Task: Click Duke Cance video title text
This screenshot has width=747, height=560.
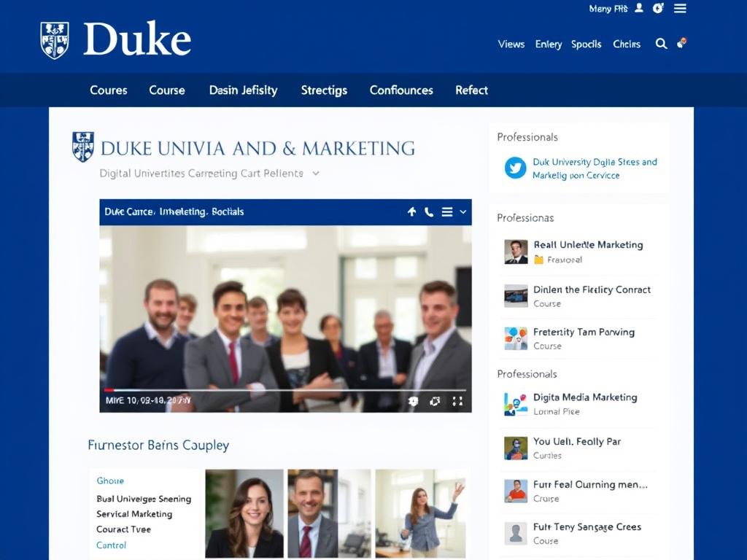Action: pyautogui.click(x=174, y=212)
